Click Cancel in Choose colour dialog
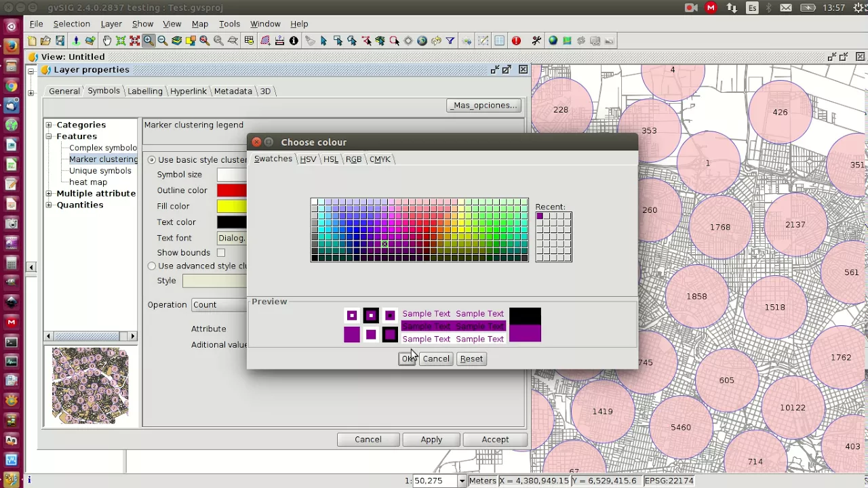This screenshot has height=488, width=868. [436, 359]
